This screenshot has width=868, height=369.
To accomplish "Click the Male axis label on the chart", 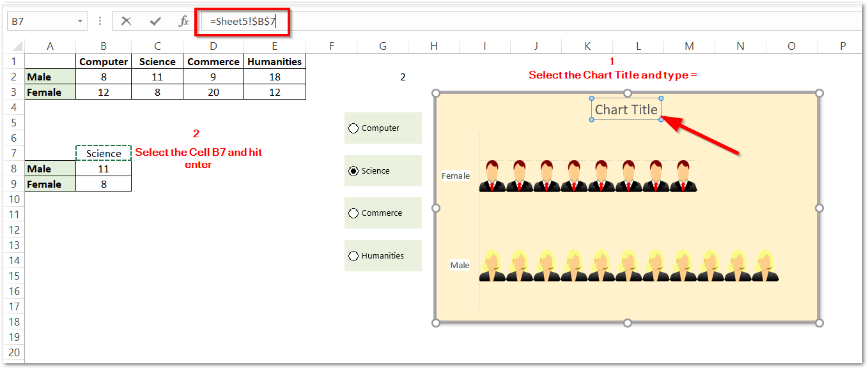I will point(460,264).
